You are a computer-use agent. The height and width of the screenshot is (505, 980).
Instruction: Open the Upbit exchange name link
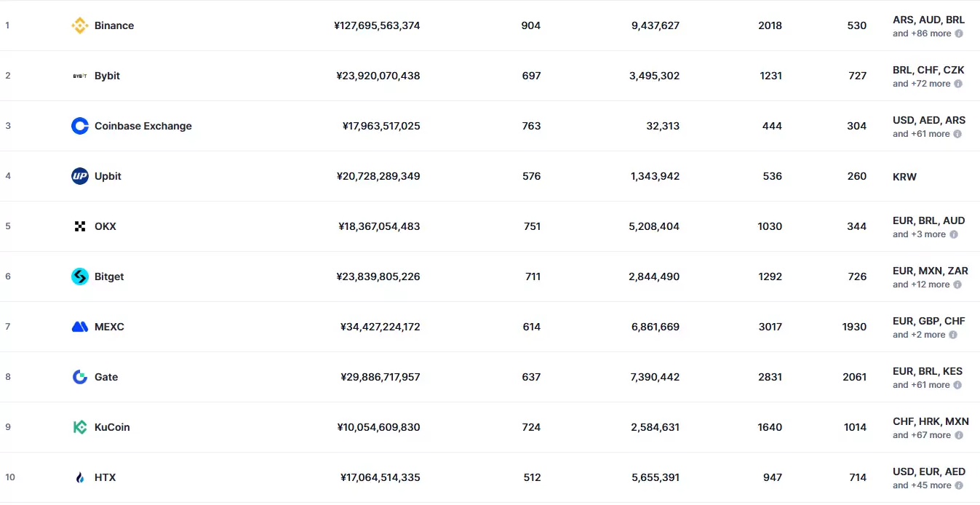tap(108, 176)
